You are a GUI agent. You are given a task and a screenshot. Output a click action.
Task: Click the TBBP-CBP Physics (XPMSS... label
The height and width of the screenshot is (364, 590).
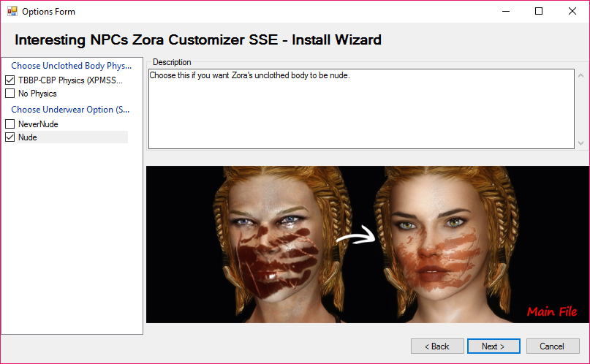pos(70,80)
